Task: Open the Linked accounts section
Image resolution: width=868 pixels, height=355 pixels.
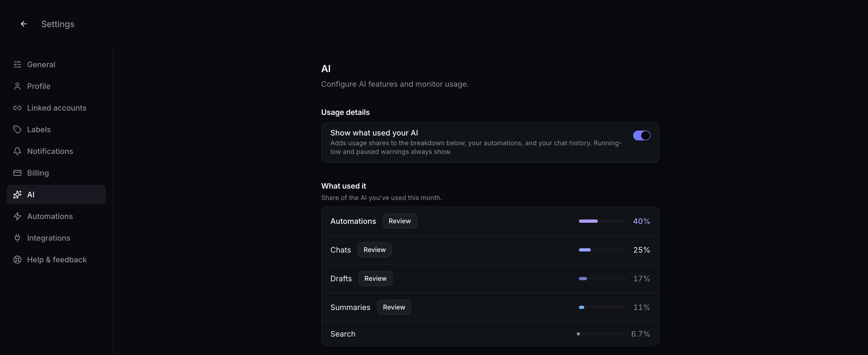Action: [x=56, y=108]
